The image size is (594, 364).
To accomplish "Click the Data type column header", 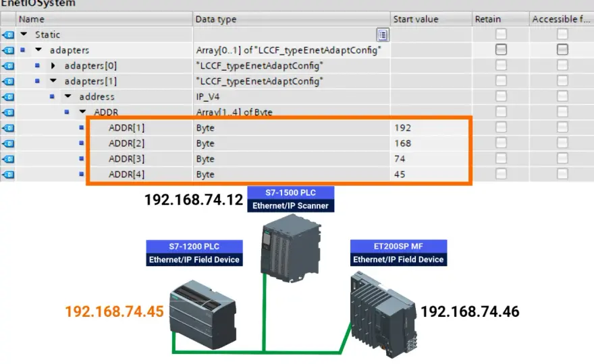I will 292,19.
